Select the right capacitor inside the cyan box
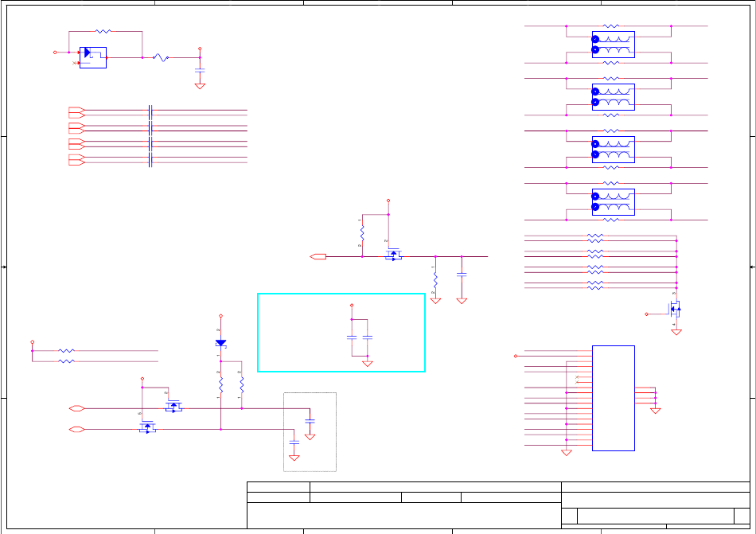This screenshot has width=756, height=534. click(368, 337)
